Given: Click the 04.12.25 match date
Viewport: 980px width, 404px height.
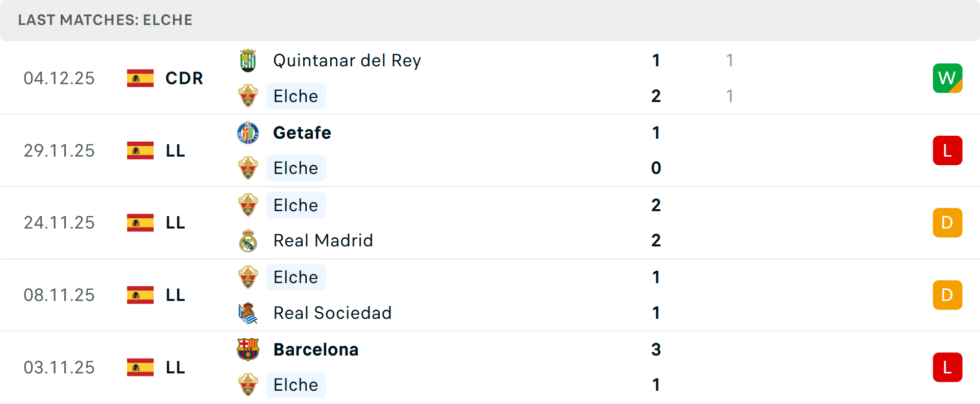Looking at the screenshot, I should click(59, 78).
